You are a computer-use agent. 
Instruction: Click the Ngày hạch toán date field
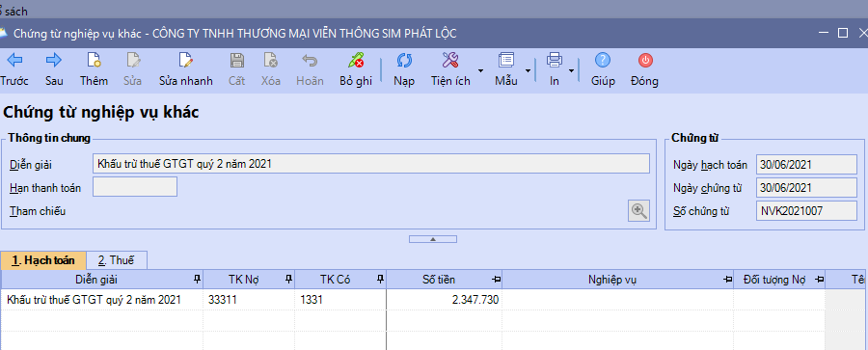[806, 165]
